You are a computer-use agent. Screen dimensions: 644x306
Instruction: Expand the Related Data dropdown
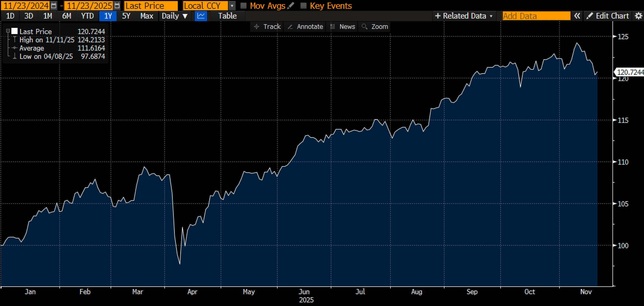coord(464,16)
